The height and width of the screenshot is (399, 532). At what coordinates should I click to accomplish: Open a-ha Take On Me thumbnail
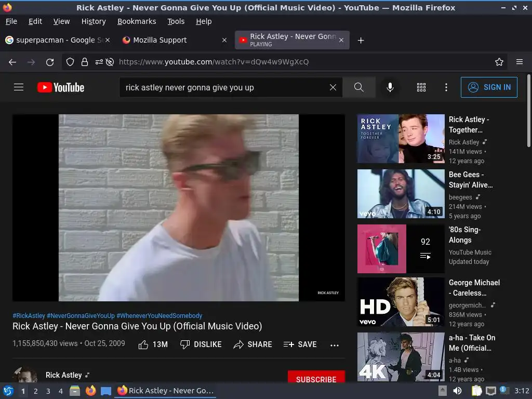pos(401,357)
